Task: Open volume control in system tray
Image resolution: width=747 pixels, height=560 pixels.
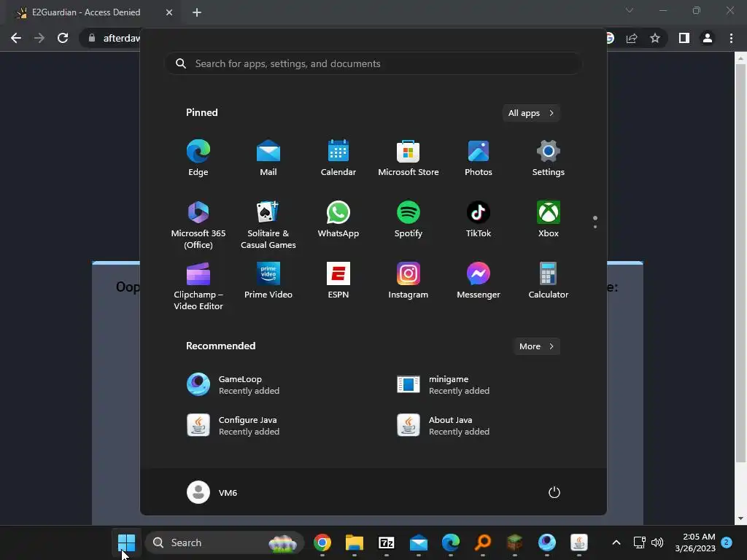Action: (x=657, y=542)
